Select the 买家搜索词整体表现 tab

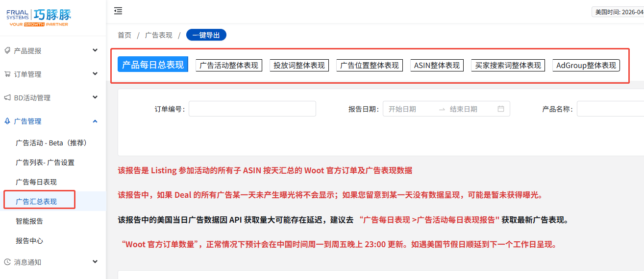(x=508, y=65)
